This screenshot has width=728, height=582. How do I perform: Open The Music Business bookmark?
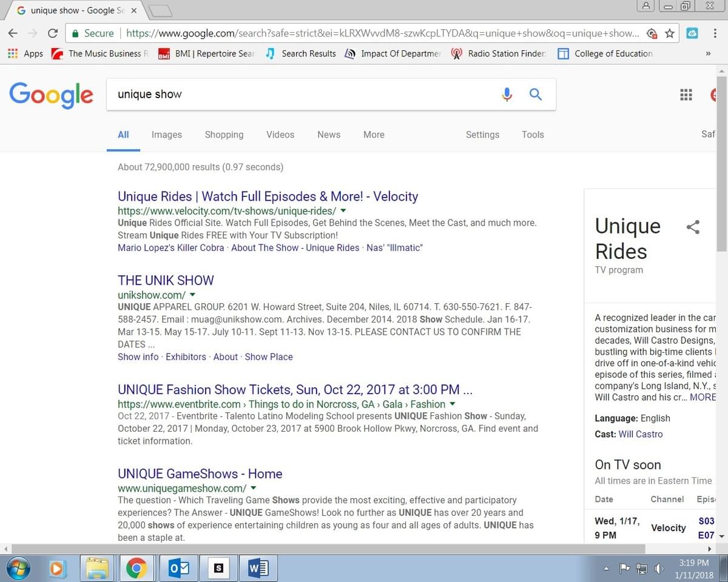coord(99,53)
